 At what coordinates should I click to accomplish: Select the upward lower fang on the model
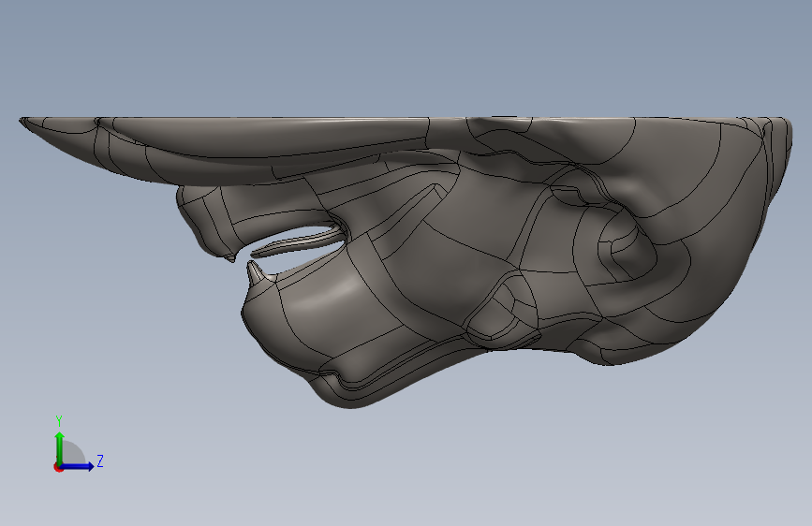click(255, 273)
